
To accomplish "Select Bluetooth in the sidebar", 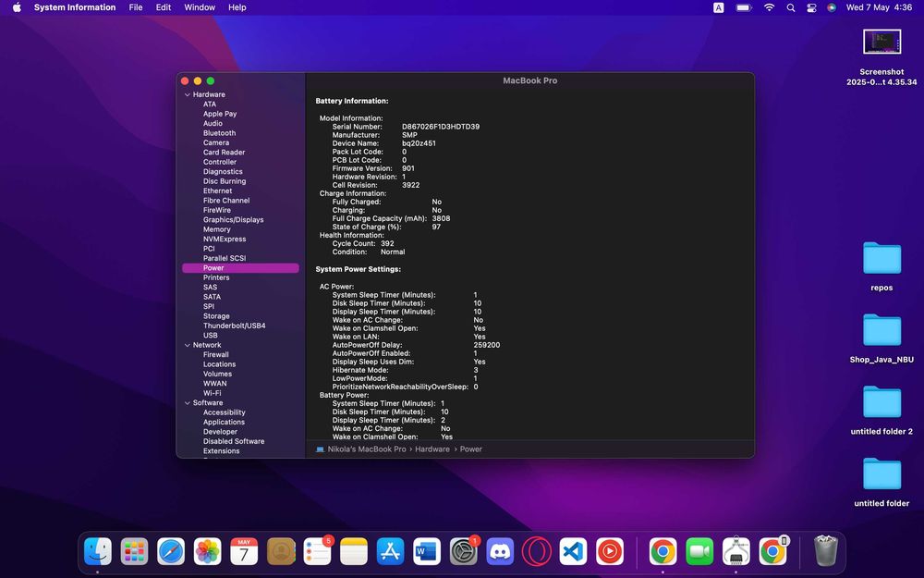I will pos(219,133).
